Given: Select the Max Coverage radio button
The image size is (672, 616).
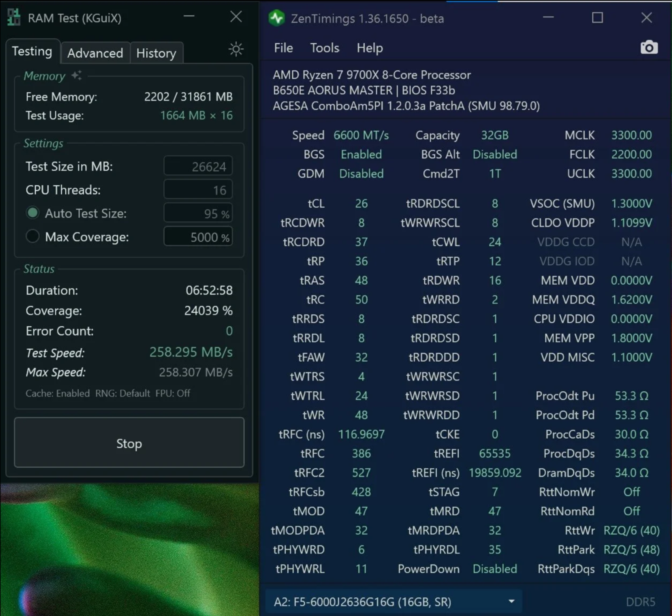Looking at the screenshot, I should [x=32, y=236].
